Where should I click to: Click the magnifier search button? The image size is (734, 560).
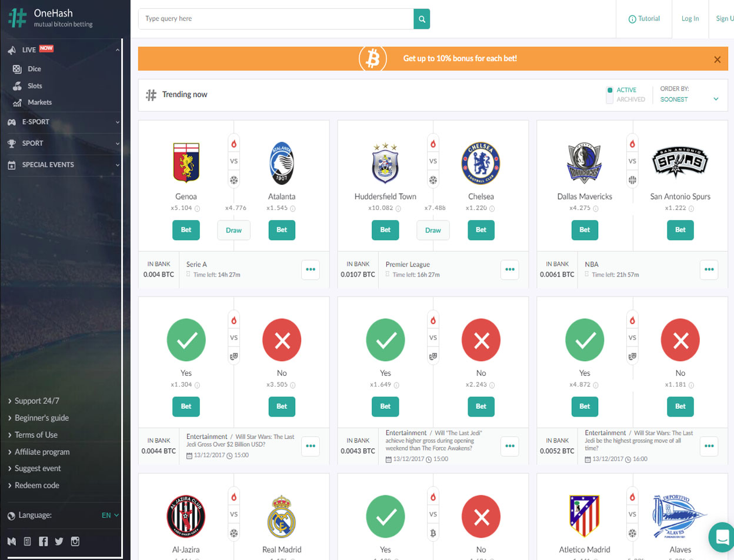422,19
